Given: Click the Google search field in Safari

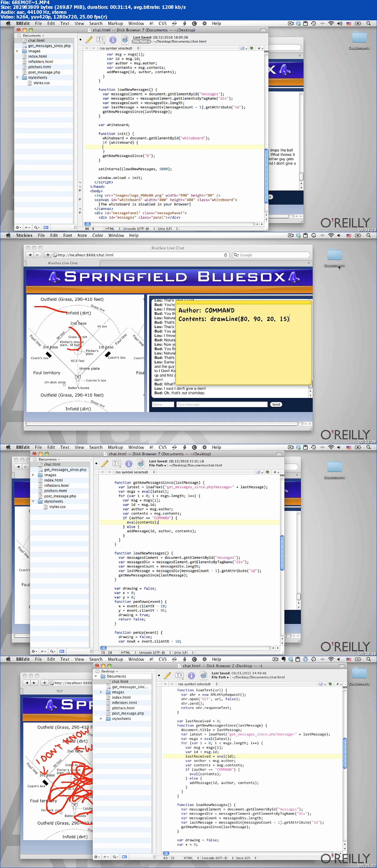Looking at the screenshot, I should (271, 255).
